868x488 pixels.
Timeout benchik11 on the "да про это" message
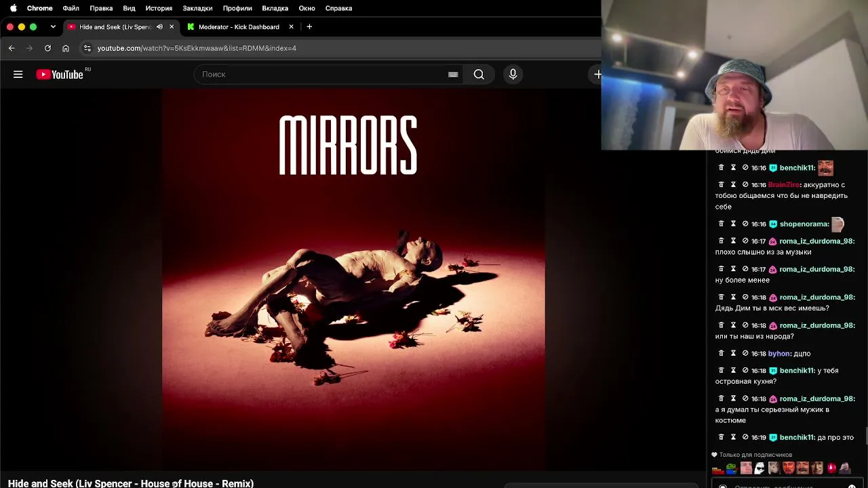pos(733,437)
